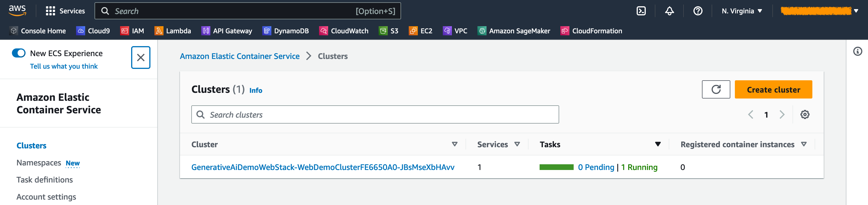868x205 pixels.
Task: Sort by the Services column arrow
Action: (x=517, y=144)
